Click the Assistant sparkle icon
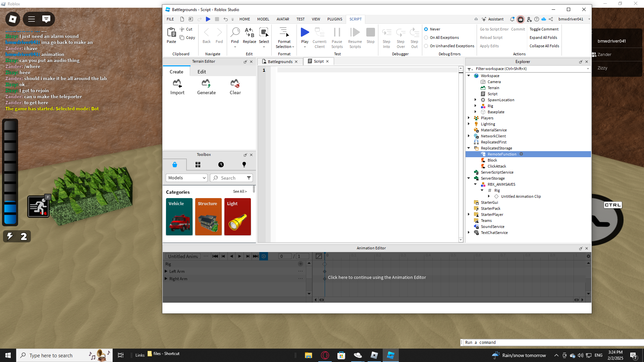Viewport: 644px width, 362px height. coord(484,19)
